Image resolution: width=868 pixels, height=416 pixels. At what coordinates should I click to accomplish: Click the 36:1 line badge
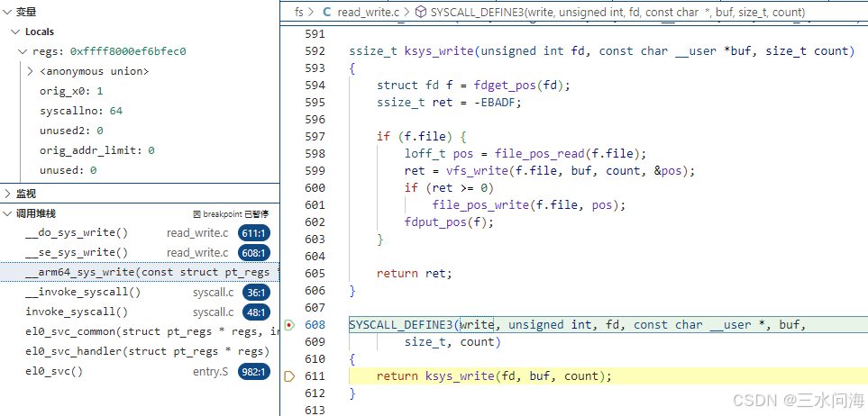257,293
